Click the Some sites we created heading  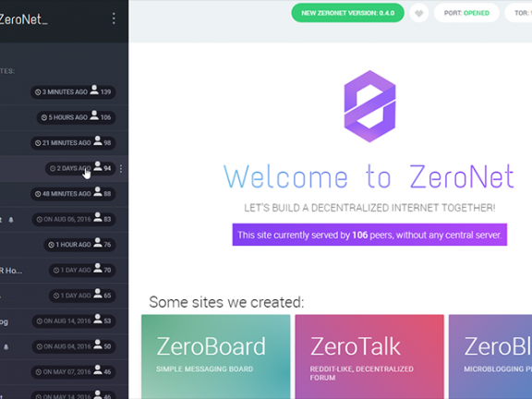click(x=226, y=302)
